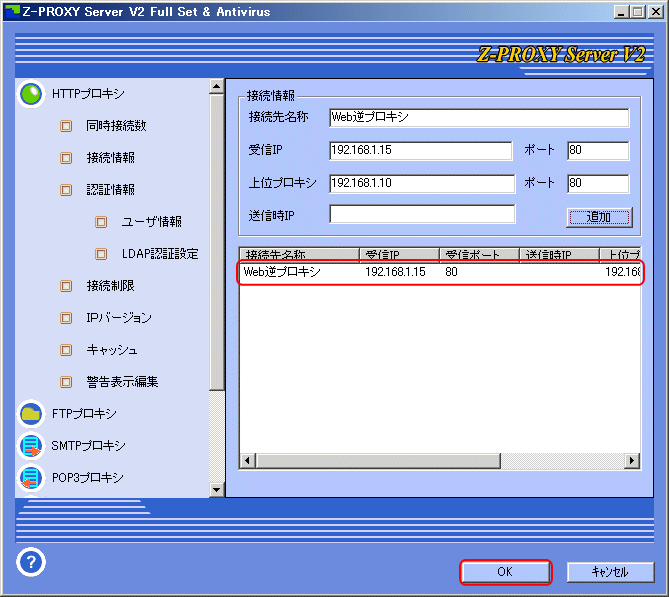The image size is (669, 597).
Task: Click the square icon beside 接続制限
Action: point(66,286)
